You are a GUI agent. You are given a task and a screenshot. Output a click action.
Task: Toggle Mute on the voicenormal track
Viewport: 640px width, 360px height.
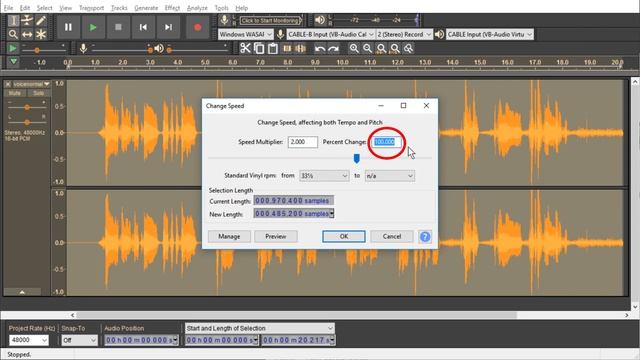(15, 93)
